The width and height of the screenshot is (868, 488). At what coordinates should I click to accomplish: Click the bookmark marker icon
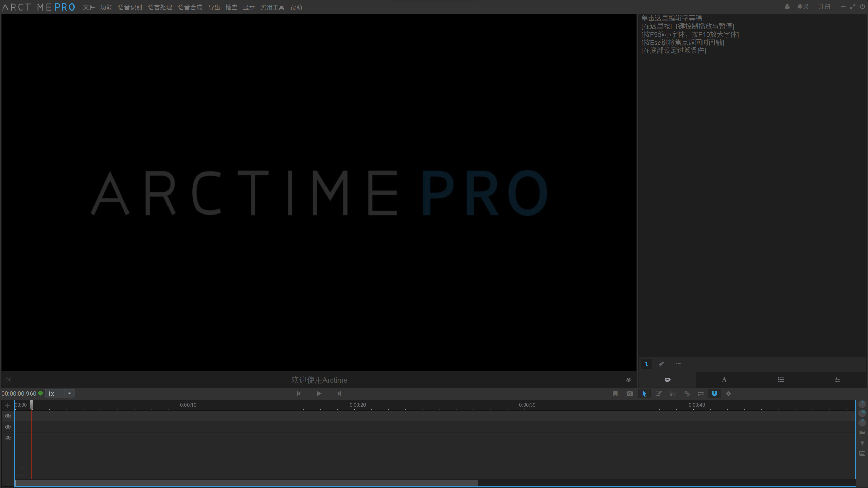(615, 393)
